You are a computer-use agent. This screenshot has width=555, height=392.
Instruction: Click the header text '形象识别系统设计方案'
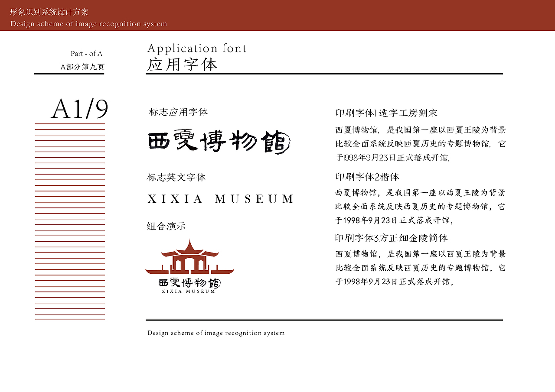coord(49,12)
